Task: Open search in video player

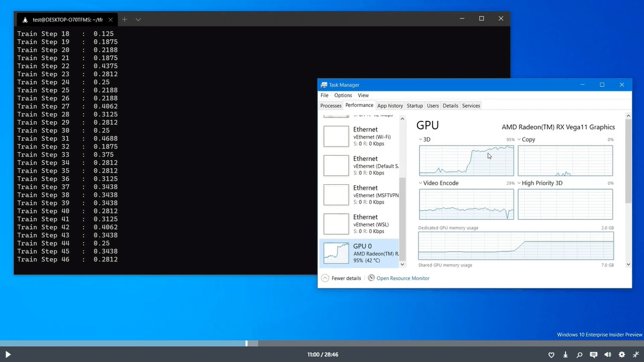Action: tap(580, 354)
